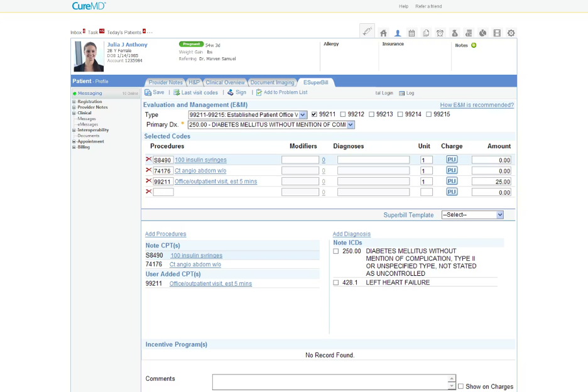Image resolution: width=588 pixels, height=392 pixels.
Task: Open the patient scheduler calendar icon
Action: pos(412,33)
